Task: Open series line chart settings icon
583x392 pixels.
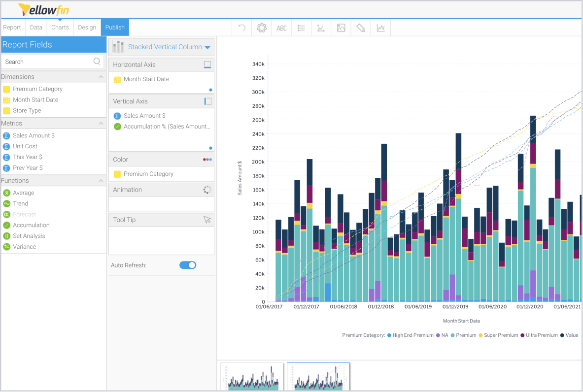Action: tap(380, 28)
